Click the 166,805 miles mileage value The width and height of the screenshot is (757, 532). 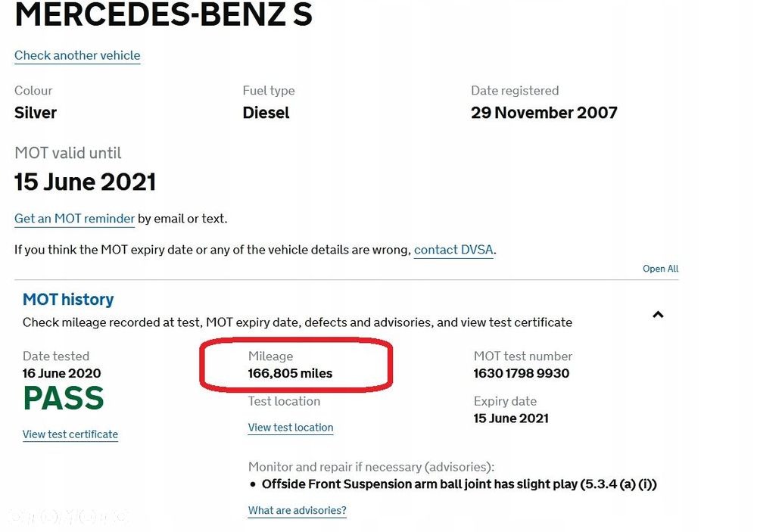(x=290, y=373)
